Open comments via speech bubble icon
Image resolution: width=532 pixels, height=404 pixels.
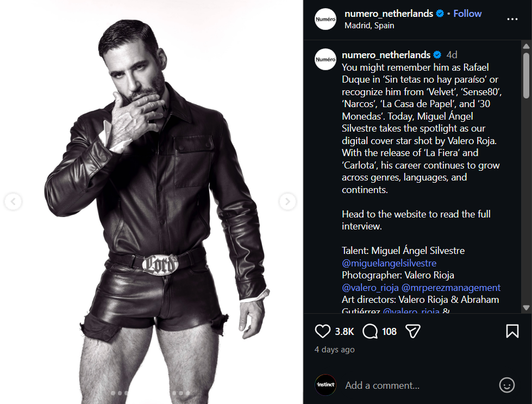(x=370, y=331)
